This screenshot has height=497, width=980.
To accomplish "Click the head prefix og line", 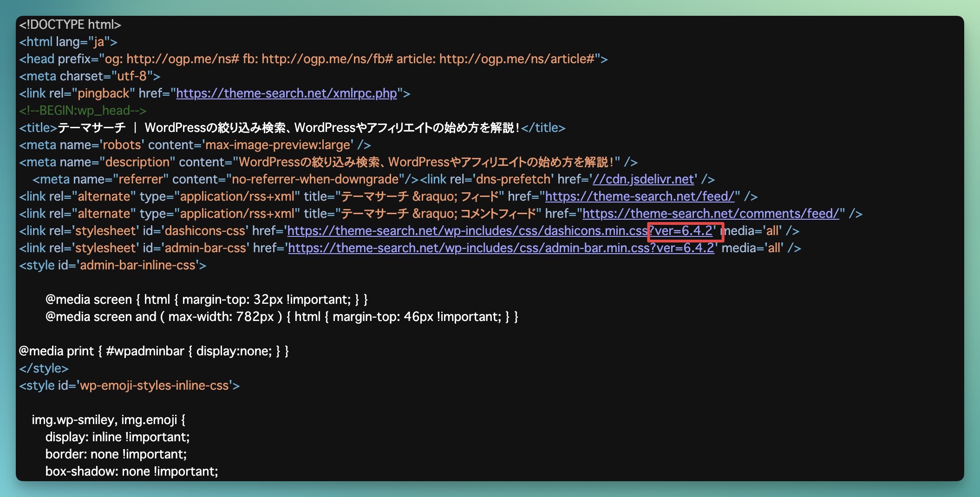I will [x=314, y=59].
